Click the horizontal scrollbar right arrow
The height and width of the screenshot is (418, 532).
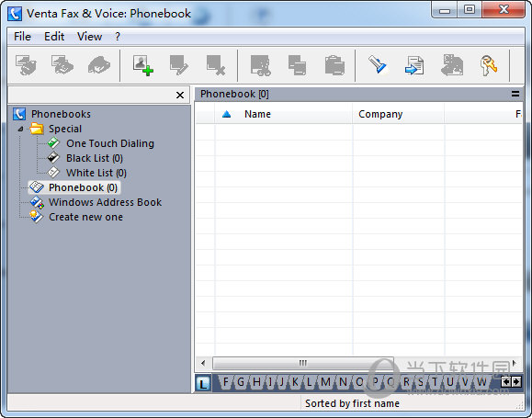point(515,364)
